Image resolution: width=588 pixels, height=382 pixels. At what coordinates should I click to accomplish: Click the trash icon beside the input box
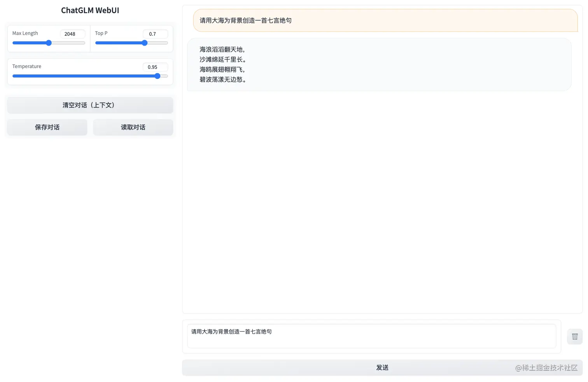575,336
